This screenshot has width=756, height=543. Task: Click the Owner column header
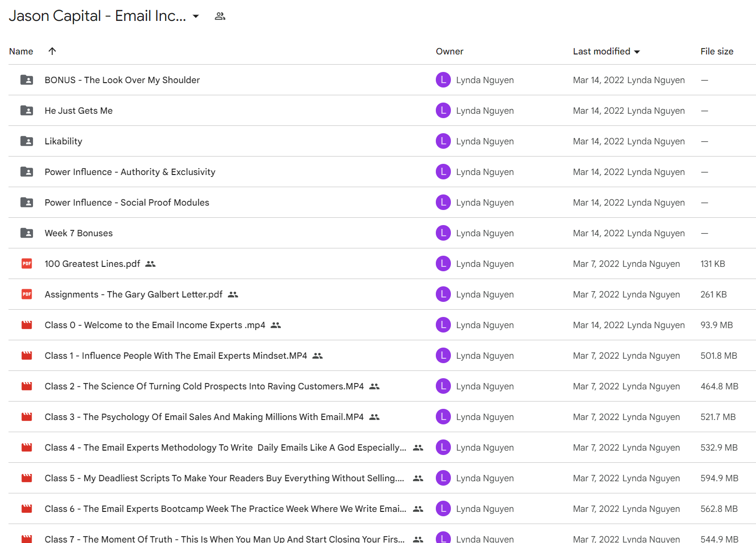coord(449,52)
